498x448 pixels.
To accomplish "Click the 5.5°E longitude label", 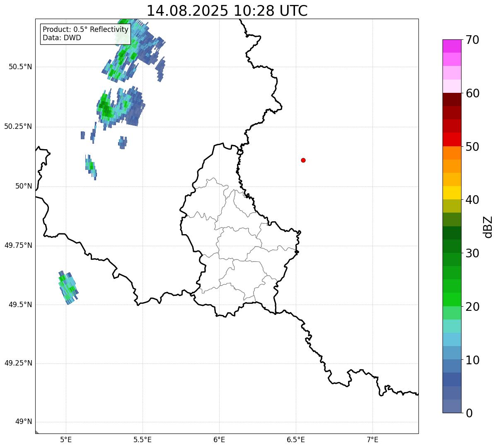I will pyautogui.click(x=143, y=439).
